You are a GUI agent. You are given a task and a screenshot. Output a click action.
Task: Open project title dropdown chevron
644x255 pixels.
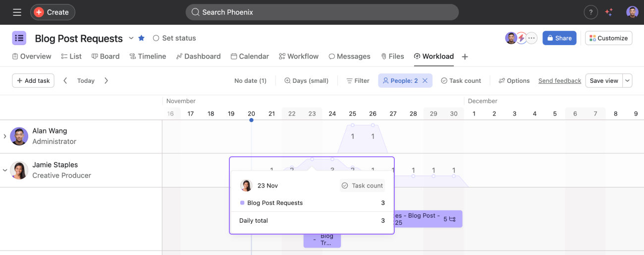click(x=131, y=38)
